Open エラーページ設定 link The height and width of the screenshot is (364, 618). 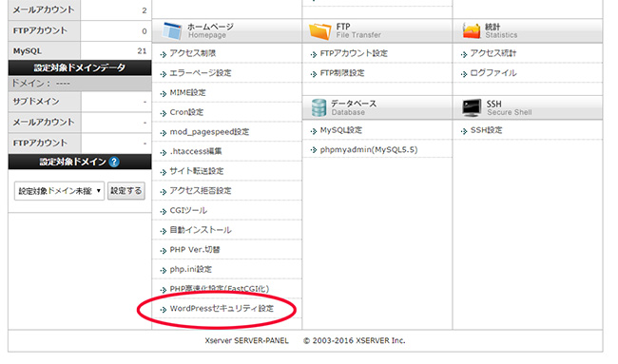coord(201,73)
